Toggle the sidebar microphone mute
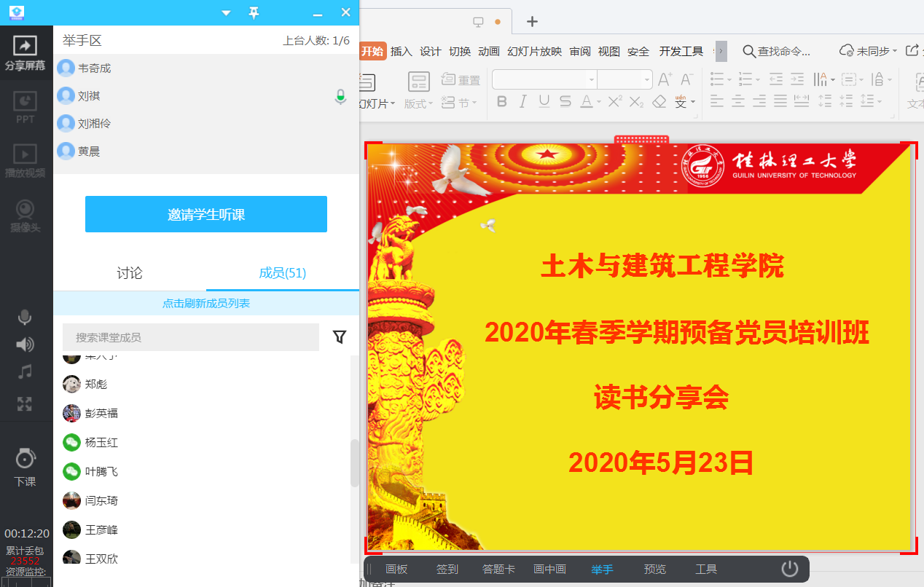The width and height of the screenshot is (924, 587). coord(26,317)
